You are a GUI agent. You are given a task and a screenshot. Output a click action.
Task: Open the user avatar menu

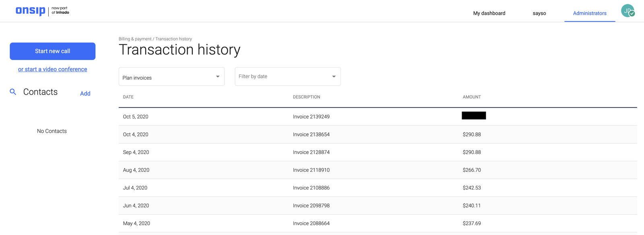click(627, 11)
